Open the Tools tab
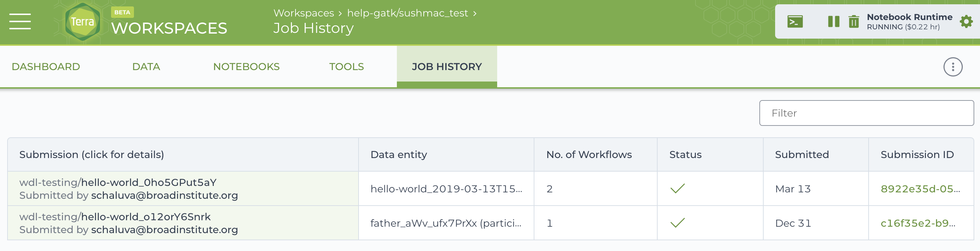 (346, 67)
